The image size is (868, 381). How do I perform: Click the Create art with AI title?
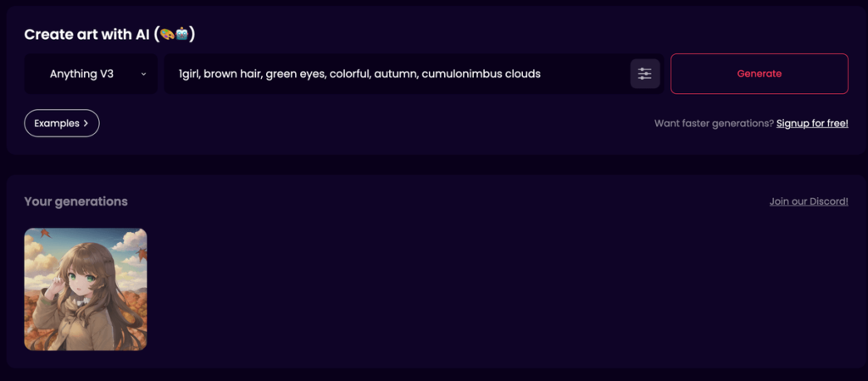(91, 34)
